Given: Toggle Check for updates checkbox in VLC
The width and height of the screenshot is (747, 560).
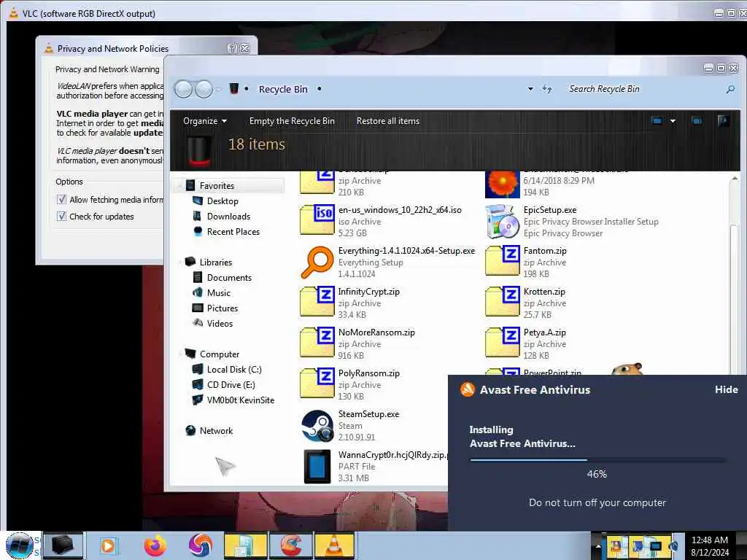Looking at the screenshot, I should (x=61, y=216).
